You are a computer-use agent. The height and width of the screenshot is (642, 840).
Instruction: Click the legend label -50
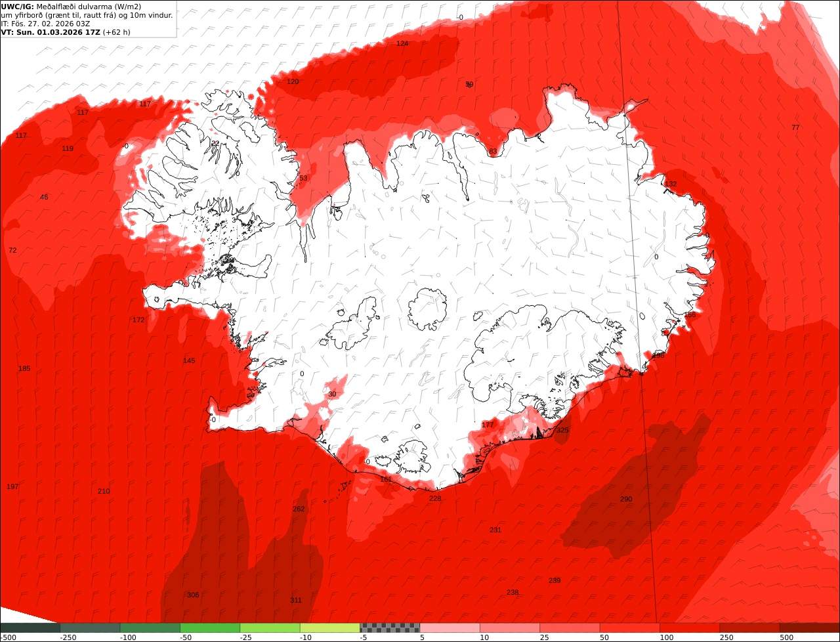tap(186, 637)
